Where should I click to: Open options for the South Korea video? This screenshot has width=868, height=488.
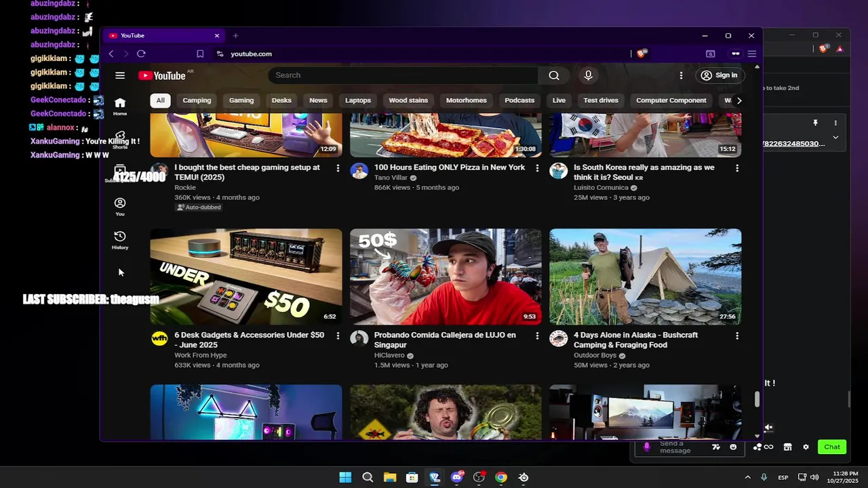tap(737, 168)
